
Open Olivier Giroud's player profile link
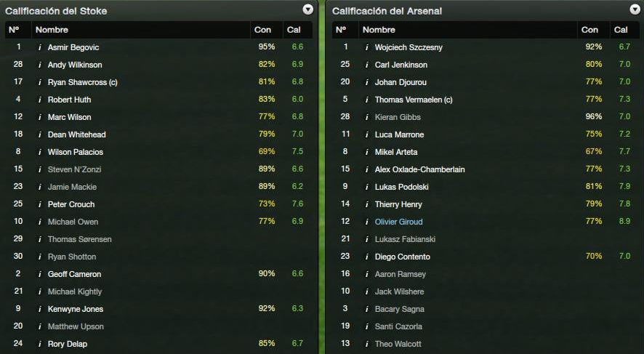tap(398, 222)
